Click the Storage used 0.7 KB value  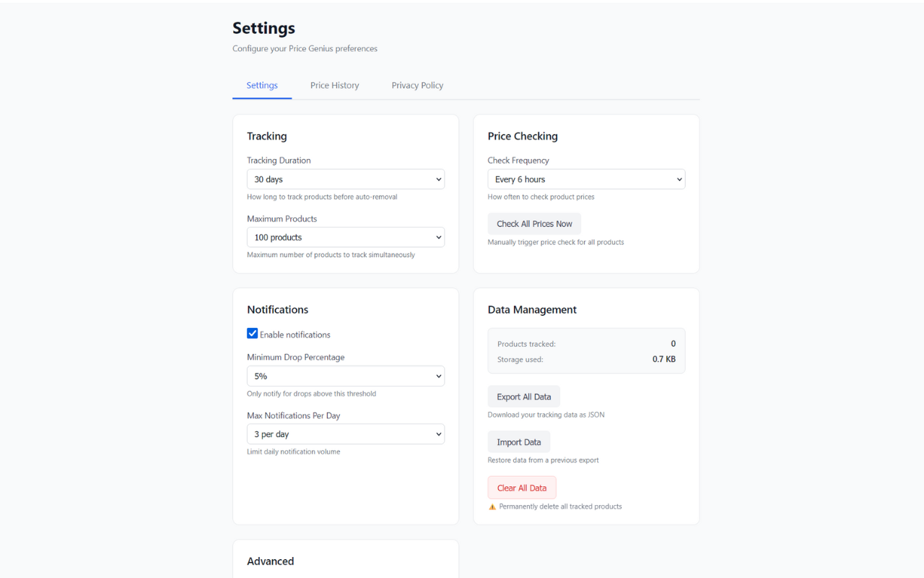(x=663, y=359)
